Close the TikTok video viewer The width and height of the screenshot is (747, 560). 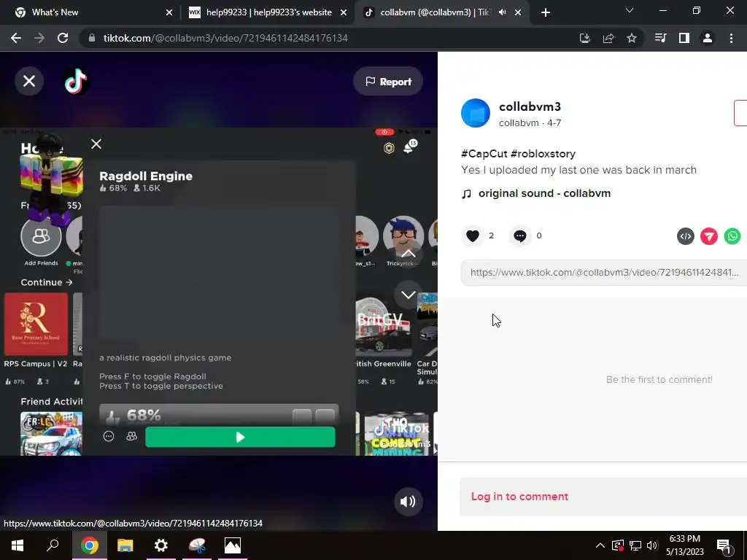tap(29, 81)
